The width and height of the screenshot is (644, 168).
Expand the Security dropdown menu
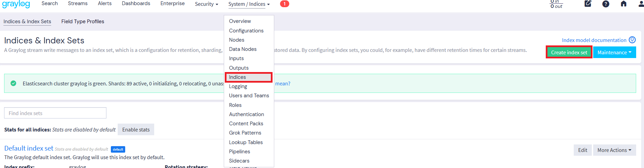pos(206,4)
